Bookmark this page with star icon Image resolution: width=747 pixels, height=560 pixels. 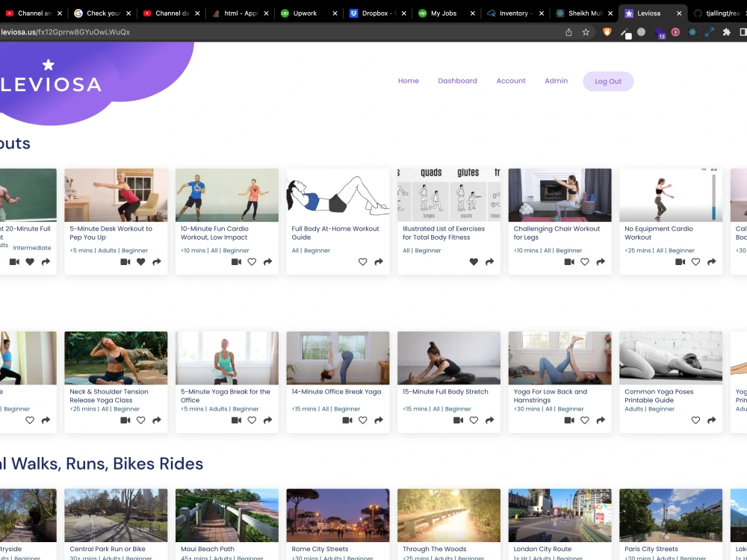(586, 32)
